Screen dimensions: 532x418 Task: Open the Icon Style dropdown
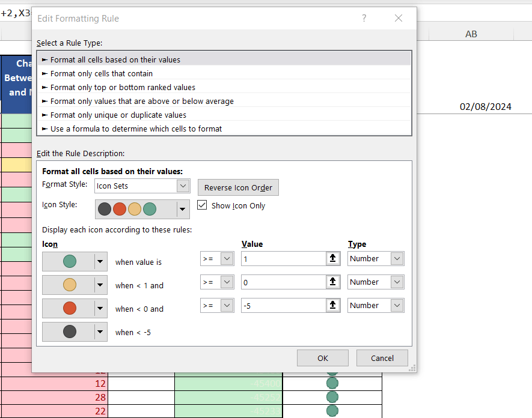coord(182,209)
